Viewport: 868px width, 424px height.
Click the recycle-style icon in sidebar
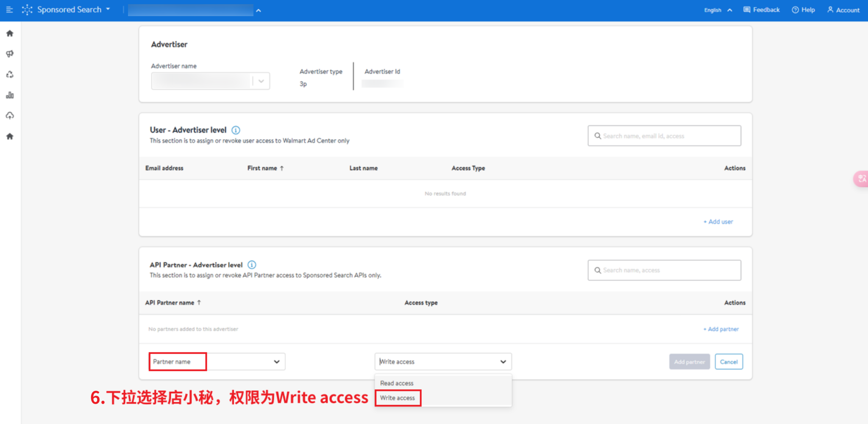click(10, 75)
